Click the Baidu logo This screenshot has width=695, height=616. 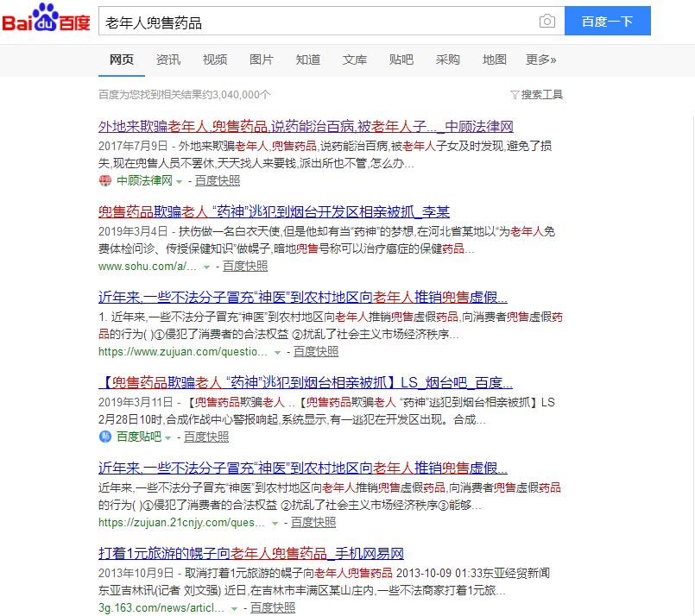click(46, 18)
